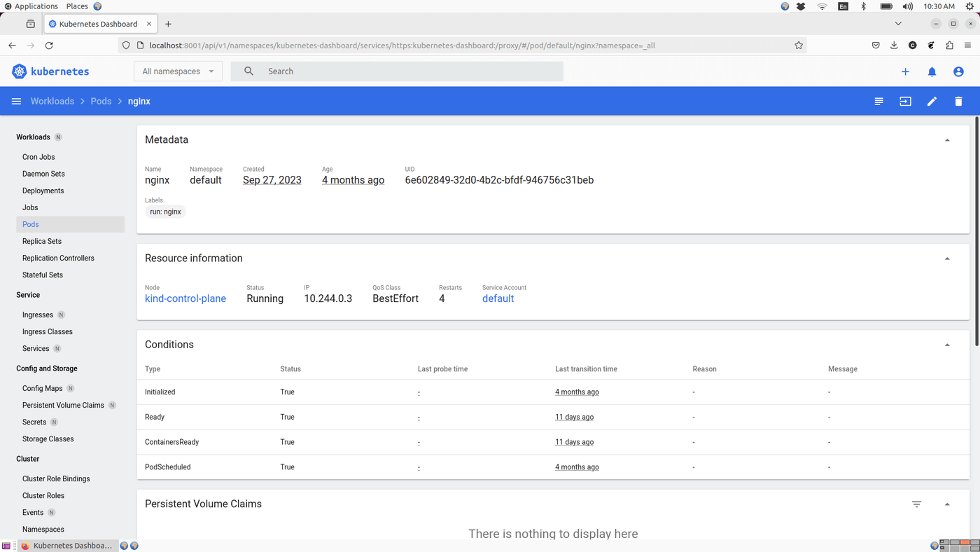Viewport: 980px width, 552px height.
Task: List all browser tabs dropdown
Action: [x=898, y=24]
